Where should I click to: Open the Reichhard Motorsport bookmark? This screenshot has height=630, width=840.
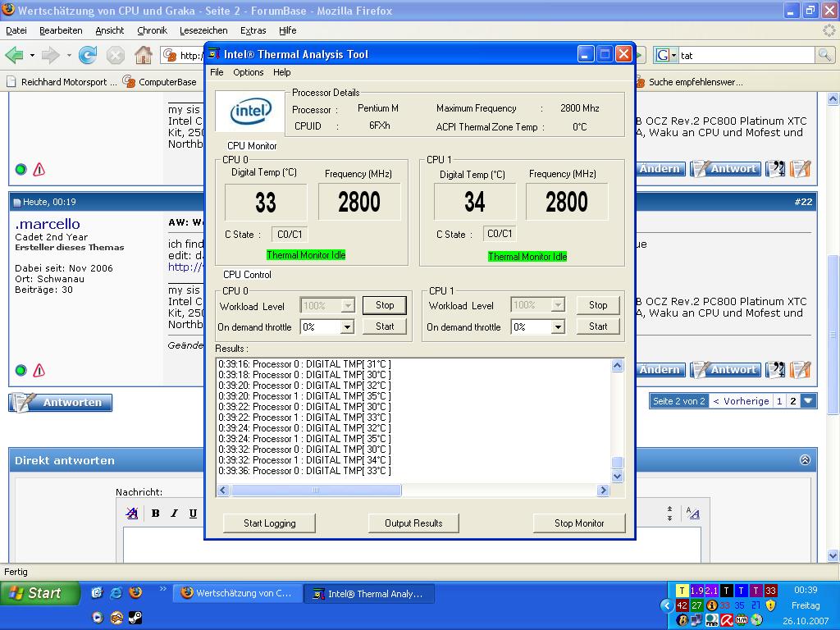(62, 82)
